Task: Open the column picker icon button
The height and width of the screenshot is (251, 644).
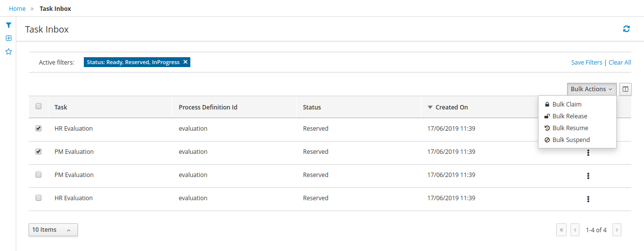Action: pos(625,89)
